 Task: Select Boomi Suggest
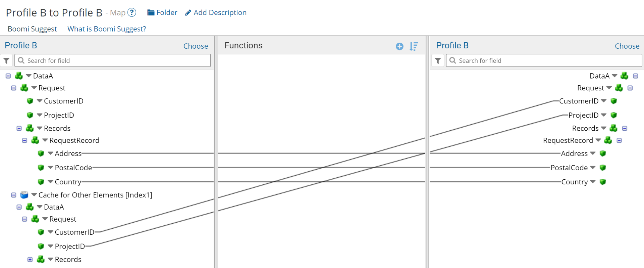32,29
